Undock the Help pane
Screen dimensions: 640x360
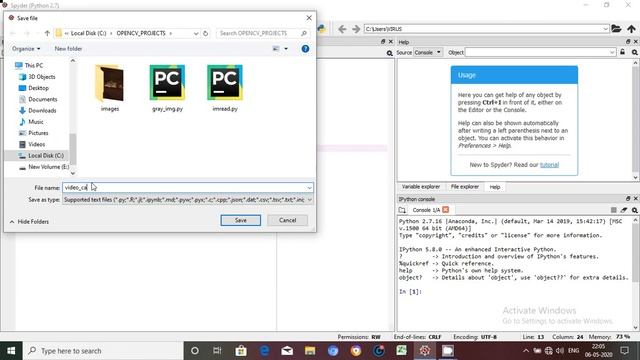click(628, 42)
